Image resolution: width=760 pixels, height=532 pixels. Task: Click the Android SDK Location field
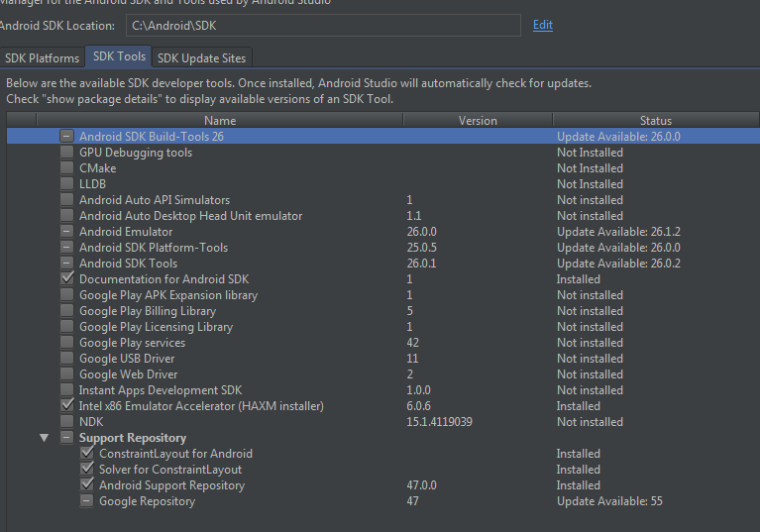323,25
